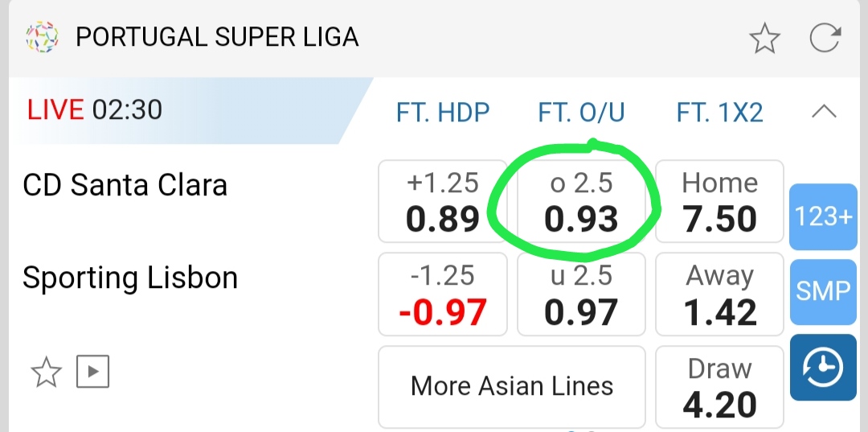Bet on -1.25 handicap at -0.97
Viewport: 868px width, 432px height.
(x=443, y=294)
